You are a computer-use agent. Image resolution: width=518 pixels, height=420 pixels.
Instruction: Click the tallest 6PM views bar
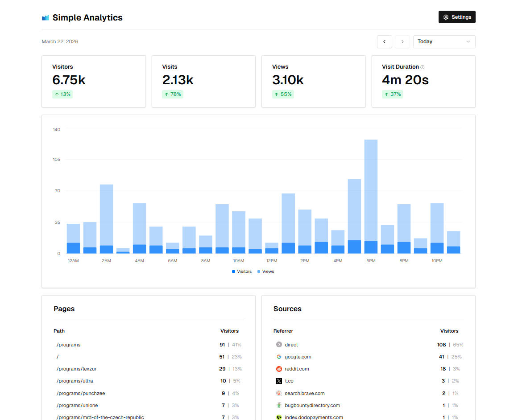371,190
